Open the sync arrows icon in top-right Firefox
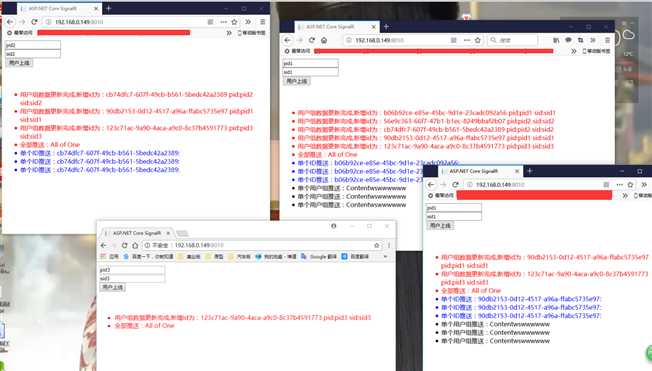The height and width of the screenshot is (371, 652). pos(580,40)
